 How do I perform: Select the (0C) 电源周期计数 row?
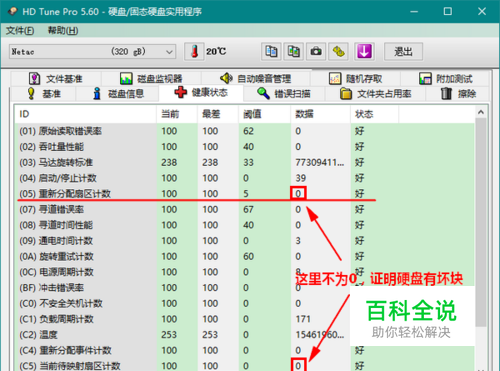(245, 272)
